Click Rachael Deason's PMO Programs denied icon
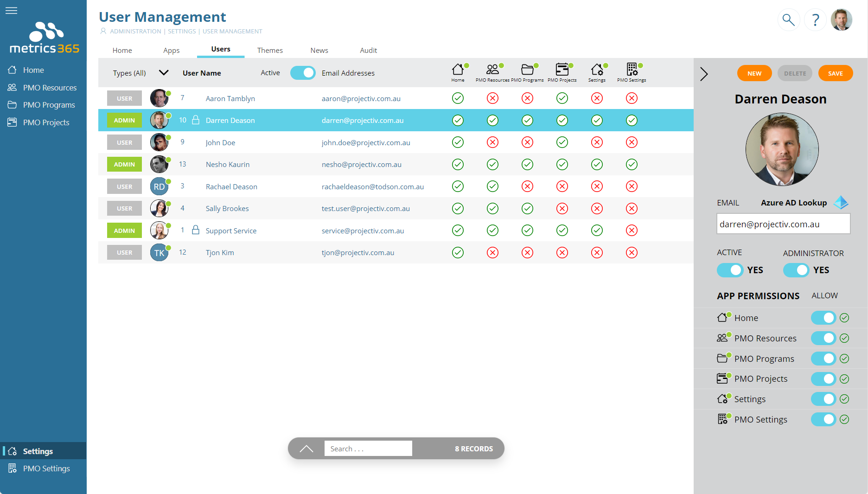The image size is (868, 494). point(527,186)
